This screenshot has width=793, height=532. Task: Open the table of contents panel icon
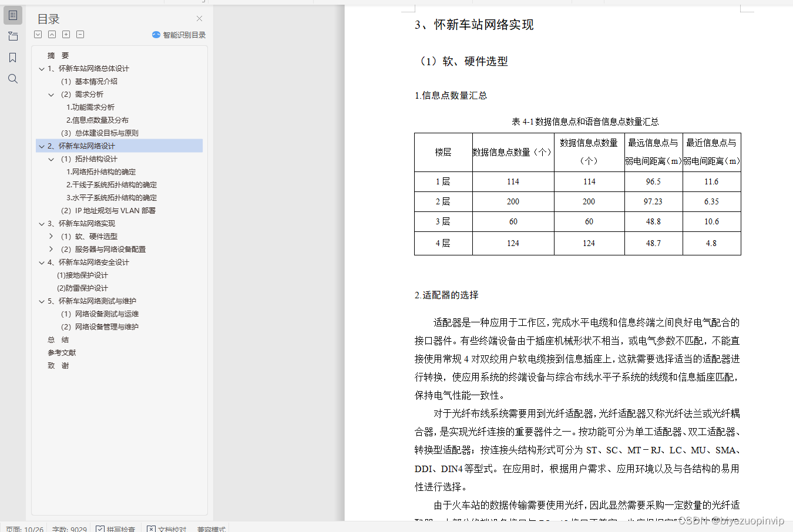click(12, 15)
